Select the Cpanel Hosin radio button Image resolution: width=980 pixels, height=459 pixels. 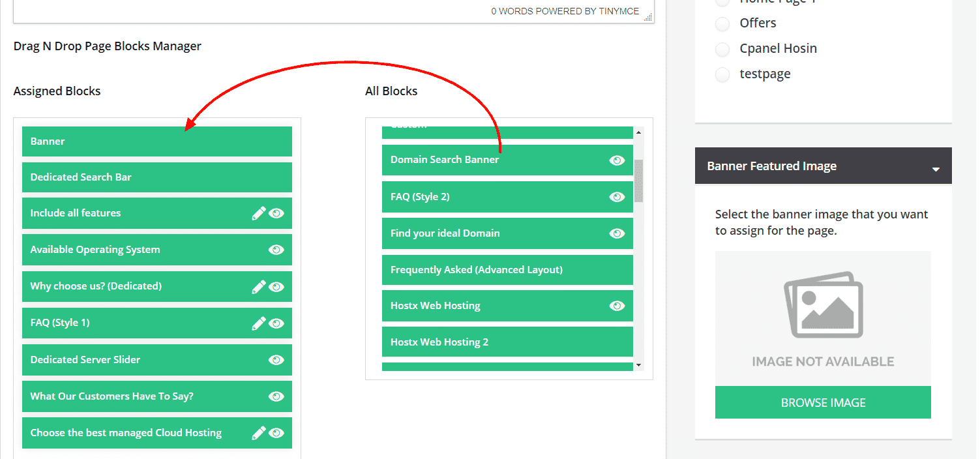coord(722,49)
